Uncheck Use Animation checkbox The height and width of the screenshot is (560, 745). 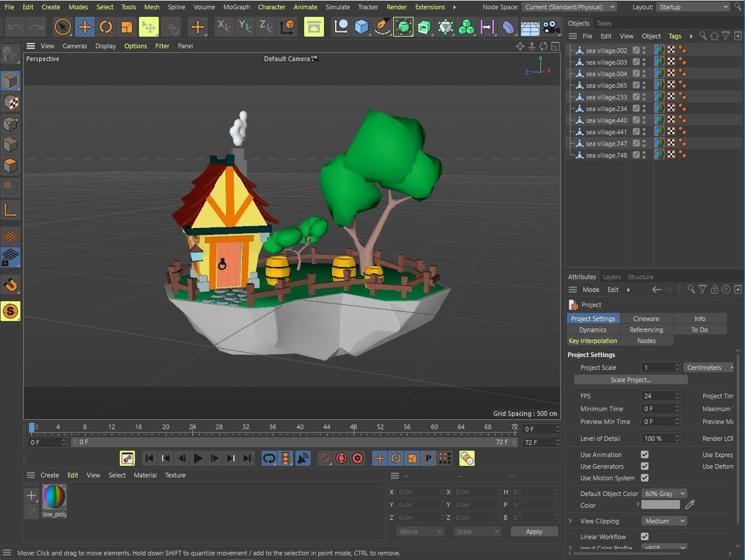tap(644, 455)
